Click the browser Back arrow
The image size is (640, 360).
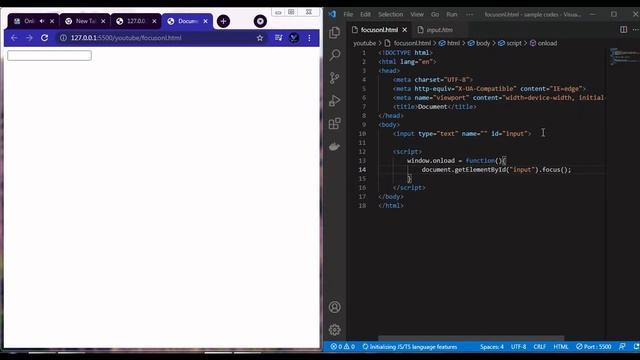click(x=14, y=38)
